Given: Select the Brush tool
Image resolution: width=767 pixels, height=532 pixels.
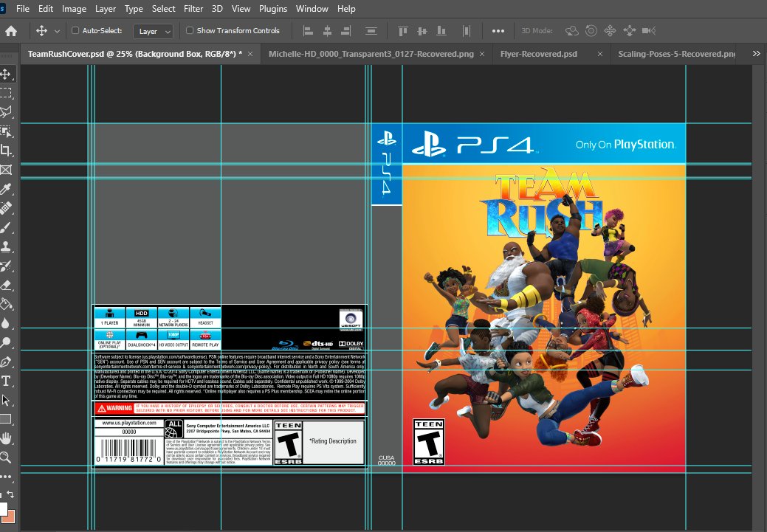Looking at the screenshot, I should 6,227.
